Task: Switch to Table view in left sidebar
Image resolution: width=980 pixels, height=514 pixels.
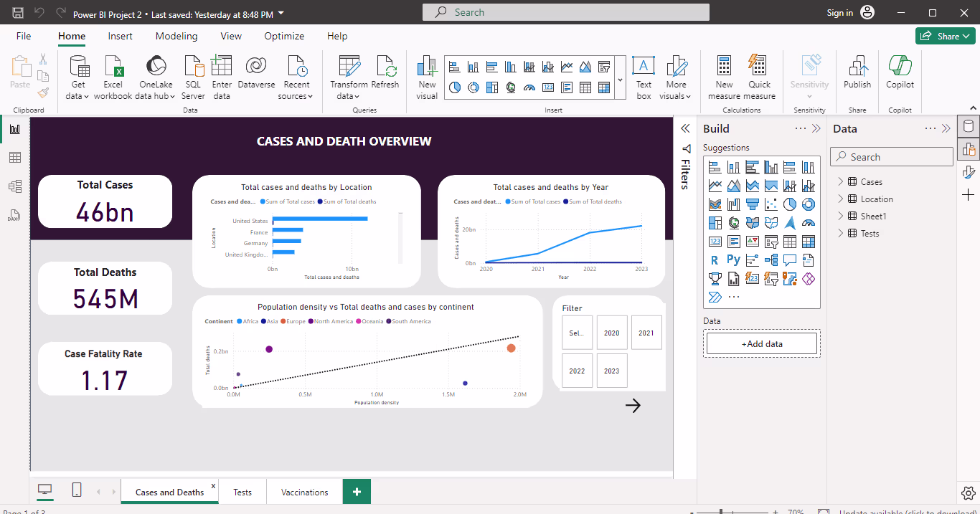Action: click(15, 158)
